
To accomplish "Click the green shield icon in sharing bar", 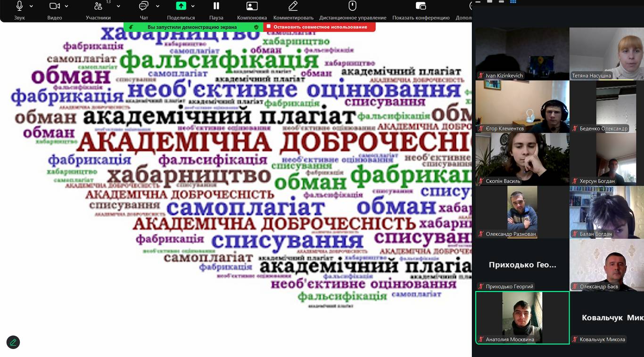I will coord(256,27).
